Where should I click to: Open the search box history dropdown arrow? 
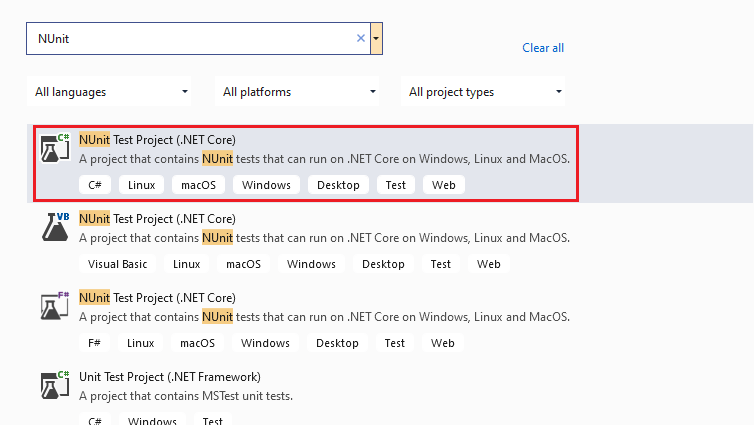[376, 39]
